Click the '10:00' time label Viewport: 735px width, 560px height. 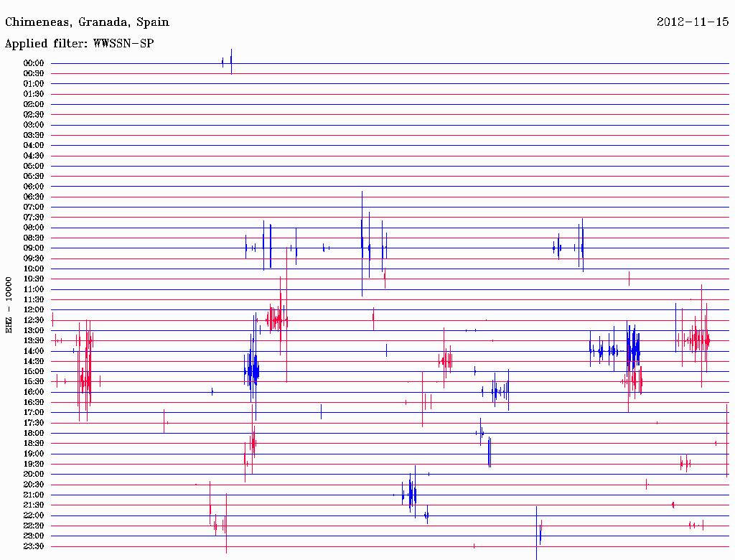34,269
